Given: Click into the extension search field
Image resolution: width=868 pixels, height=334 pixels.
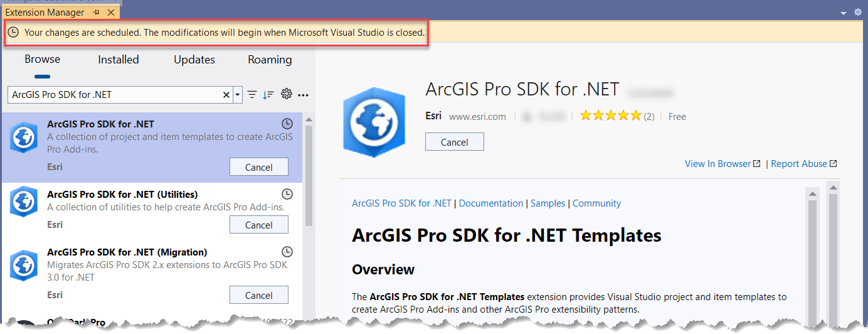Looking at the screenshot, I should (x=115, y=95).
